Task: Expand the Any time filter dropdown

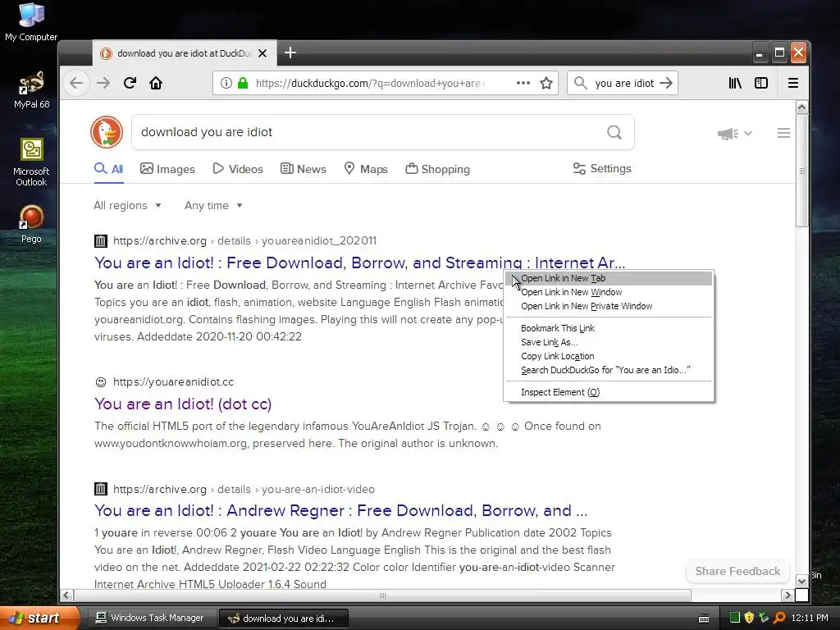Action: (x=213, y=205)
